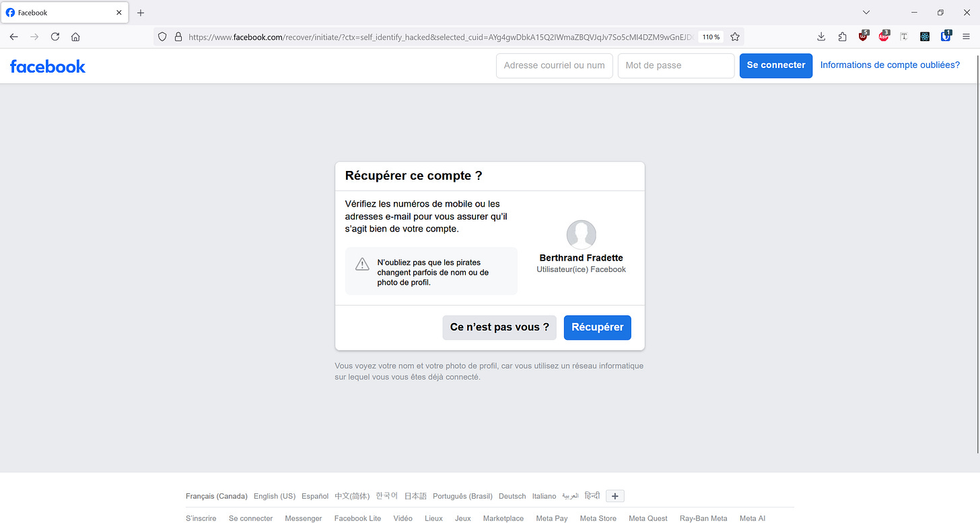Click the Adresse courriel input field

tap(554, 65)
